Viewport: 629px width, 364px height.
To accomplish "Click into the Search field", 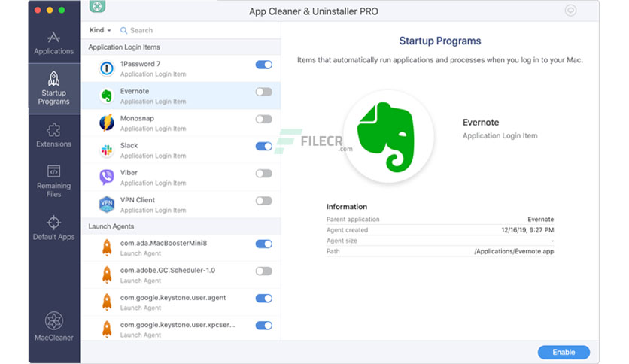I will click(x=196, y=31).
